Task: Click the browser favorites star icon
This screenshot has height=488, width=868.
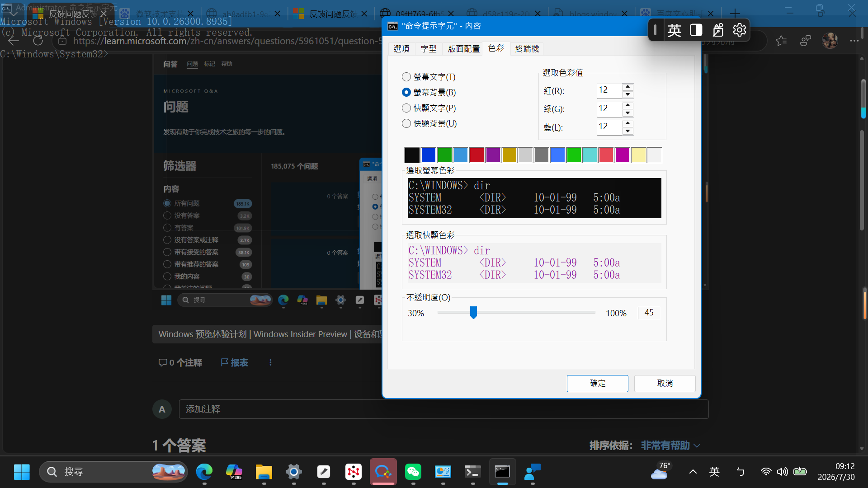Action: (x=781, y=41)
